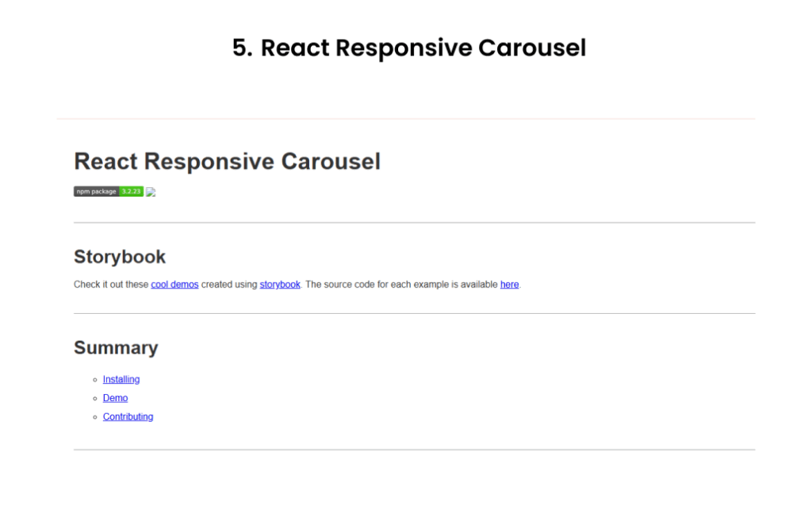812x505 pixels.
Task: Select the Storybook section heading
Action: [x=120, y=257]
